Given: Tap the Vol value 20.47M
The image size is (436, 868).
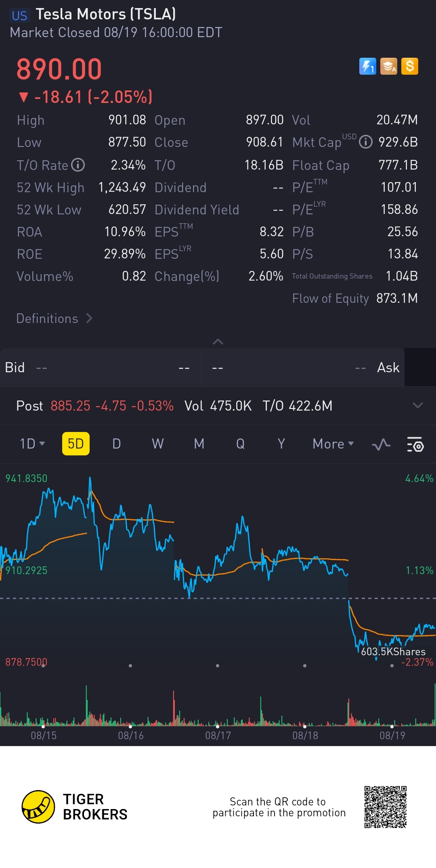Looking at the screenshot, I should tap(397, 120).
